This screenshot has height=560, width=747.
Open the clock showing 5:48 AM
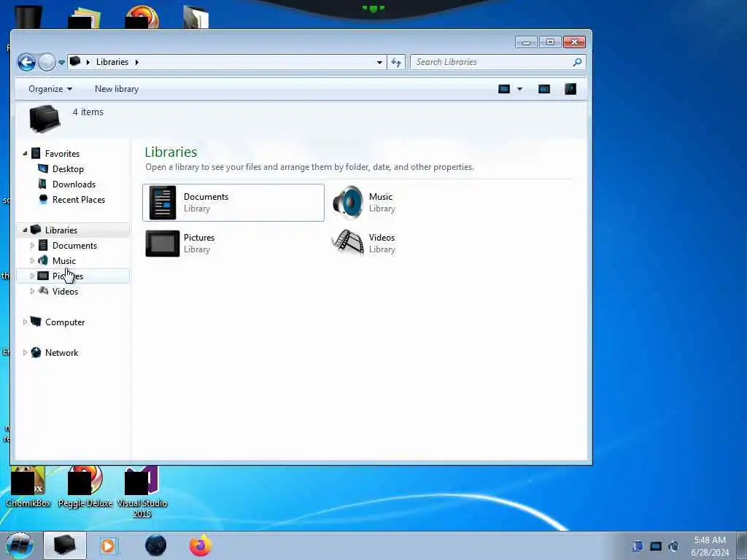[x=710, y=546]
